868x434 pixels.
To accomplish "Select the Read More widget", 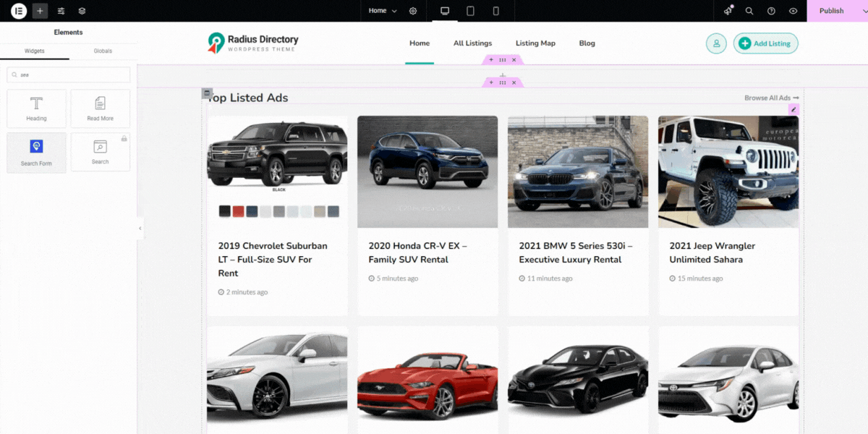I will [101, 109].
